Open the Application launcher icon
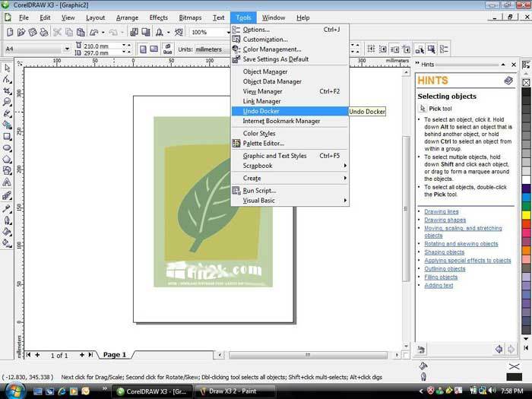532x399 pixels. (159, 32)
